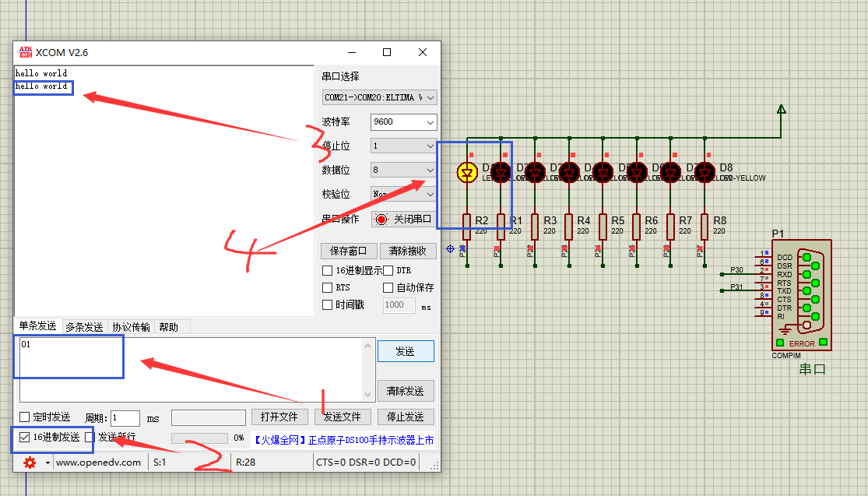Click the send box scroll up arrow
The height and width of the screenshot is (496, 868).
coord(368,346)
